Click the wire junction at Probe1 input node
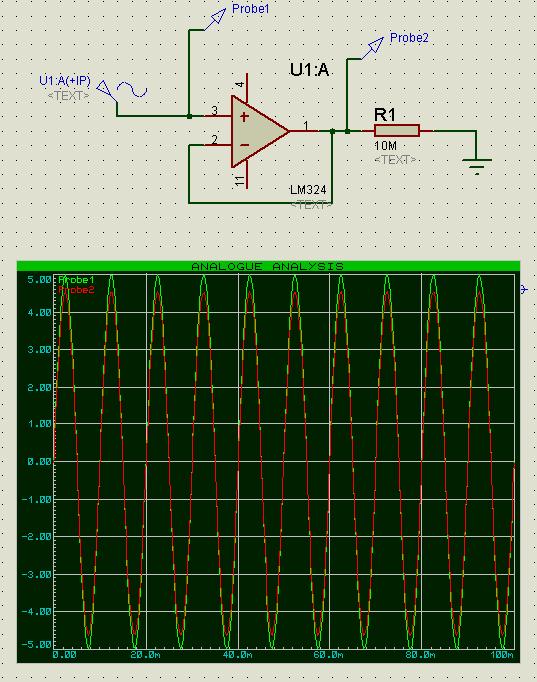Image resolution: width=537 pixels, height=682 pixels. (189, 116)
